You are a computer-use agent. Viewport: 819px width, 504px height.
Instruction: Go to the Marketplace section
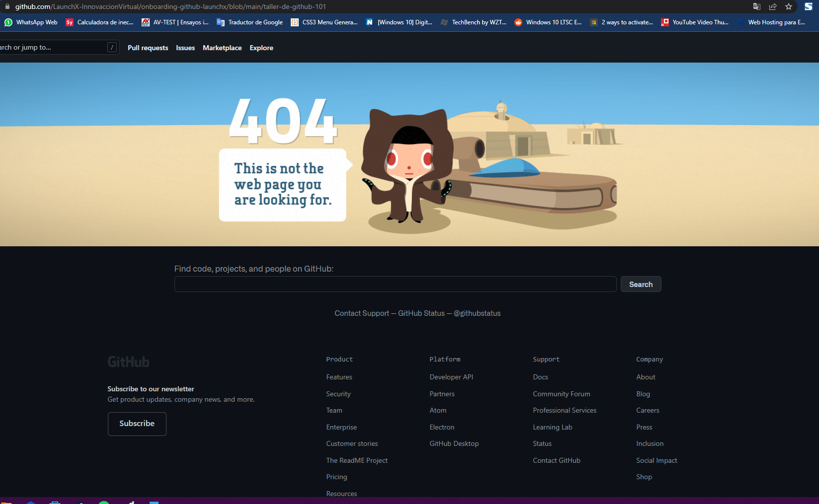pos(222,48)
